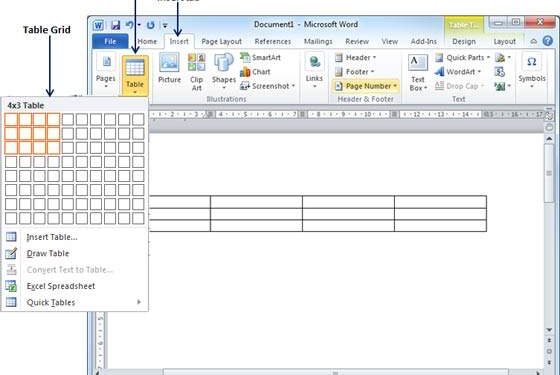Image resolution: width=560 pixels, height=375 pixels.
Task: Switch to the Review tab
Action: point(357,41)
